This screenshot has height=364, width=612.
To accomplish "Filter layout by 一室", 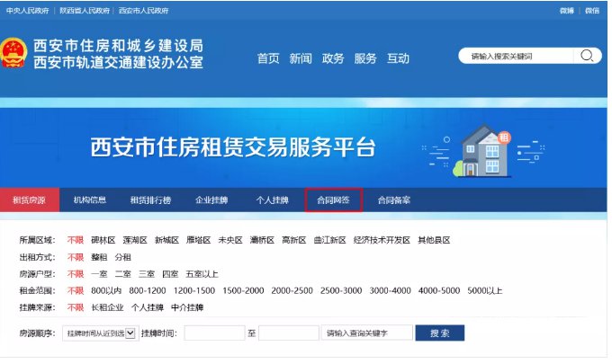I will pyautogui.click(x=99, y=274).
